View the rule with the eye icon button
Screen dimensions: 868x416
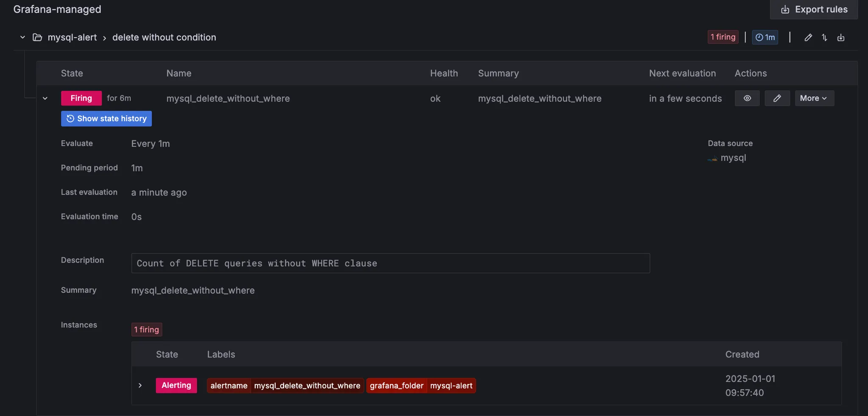point(747,98)
